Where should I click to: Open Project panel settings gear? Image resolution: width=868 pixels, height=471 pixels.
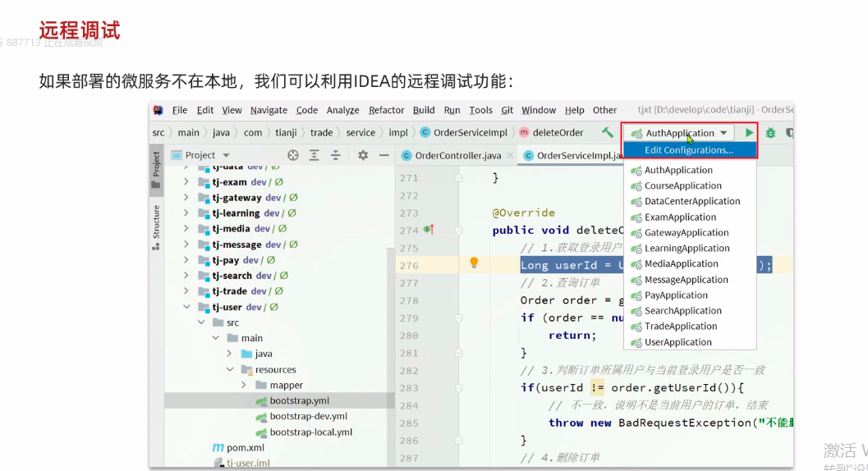pos(363,156)
